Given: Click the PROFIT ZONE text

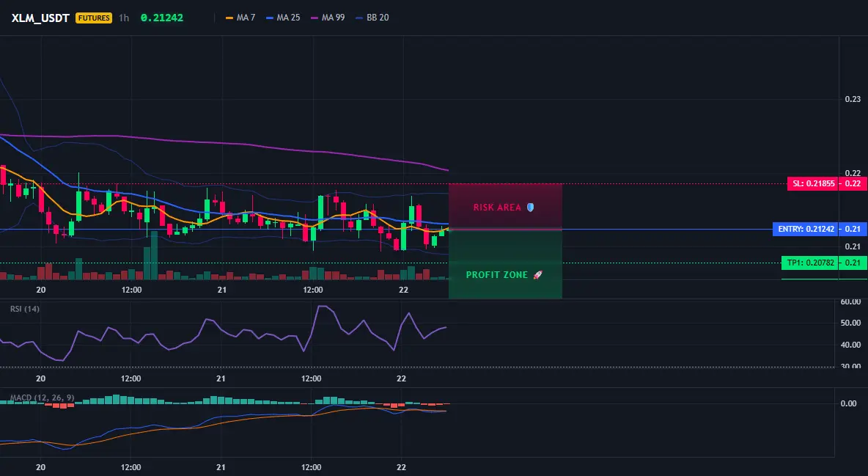Looking at the screenshot, I should click(496, 275).
